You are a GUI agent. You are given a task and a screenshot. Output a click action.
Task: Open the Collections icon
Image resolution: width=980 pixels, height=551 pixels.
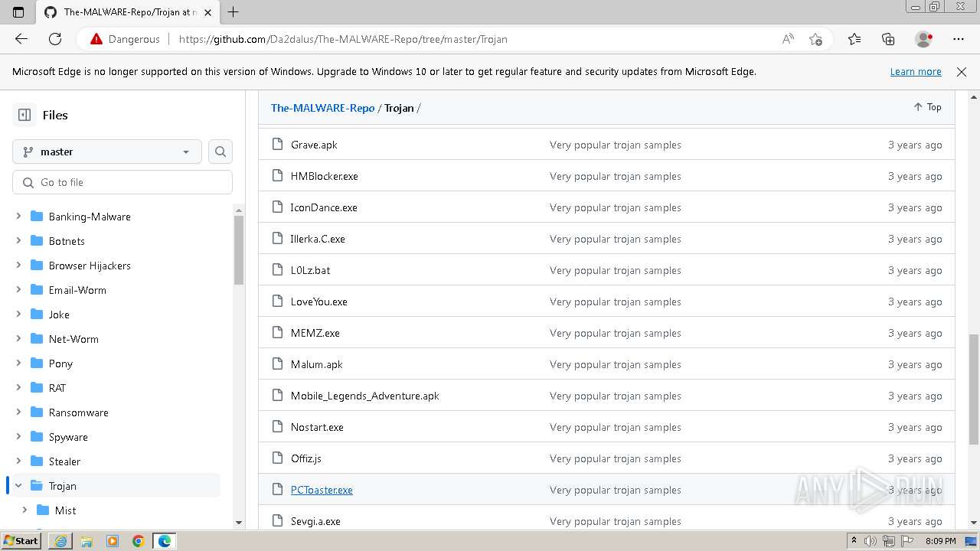(888, 39)
